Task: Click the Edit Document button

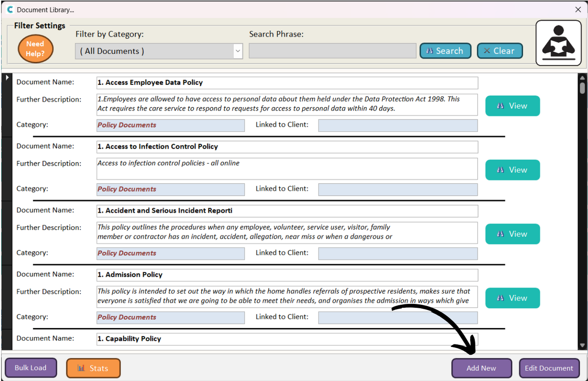Action: tap(549, 368)
